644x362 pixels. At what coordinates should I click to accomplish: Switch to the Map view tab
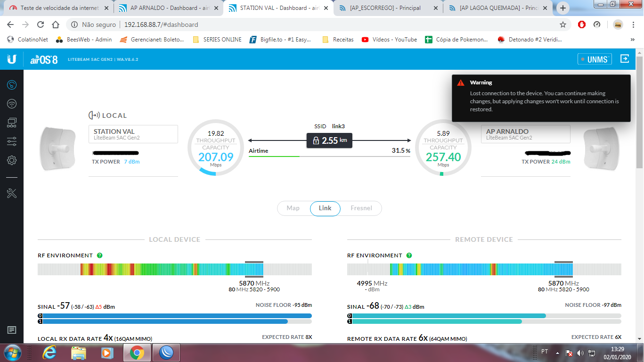[293, 208]
